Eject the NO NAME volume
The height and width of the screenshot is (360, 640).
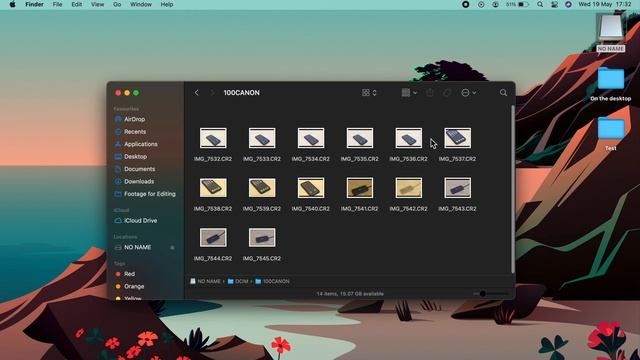(x=172, y=247)
